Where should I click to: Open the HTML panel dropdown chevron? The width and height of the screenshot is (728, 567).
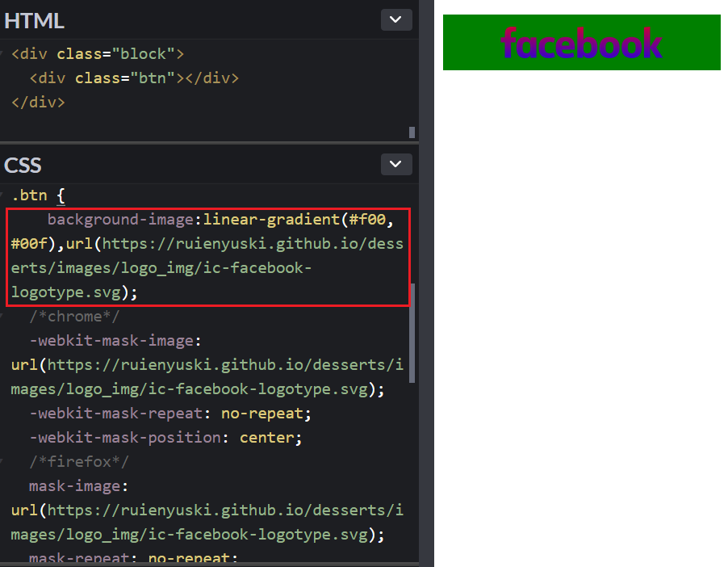[x=396, y=19]
